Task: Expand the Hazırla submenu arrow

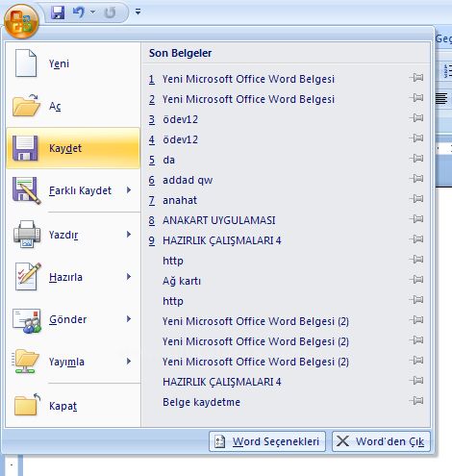Action: tap(129, 277)
